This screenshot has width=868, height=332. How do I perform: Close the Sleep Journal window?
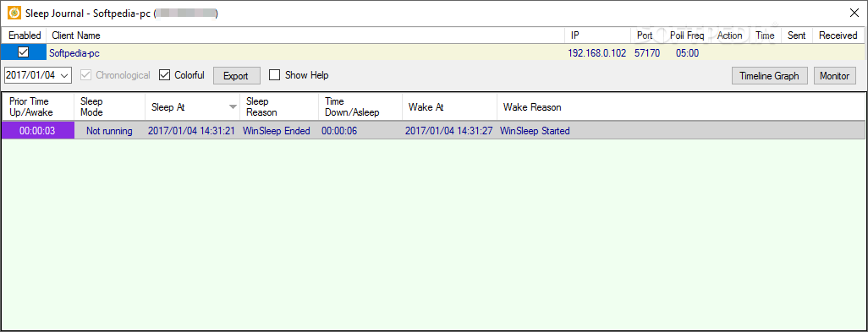(x=854, y=14)
